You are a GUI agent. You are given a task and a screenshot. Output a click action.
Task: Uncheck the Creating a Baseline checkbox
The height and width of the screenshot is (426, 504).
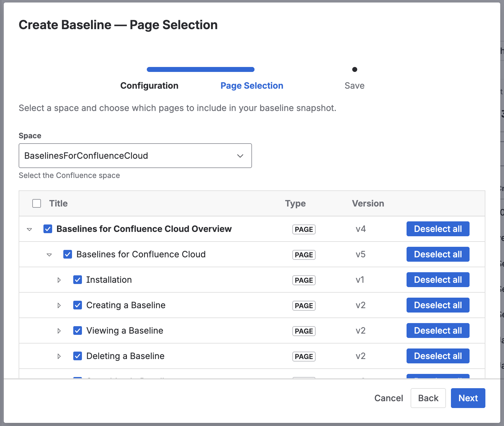pyautogui.click(x=78, y=305)
